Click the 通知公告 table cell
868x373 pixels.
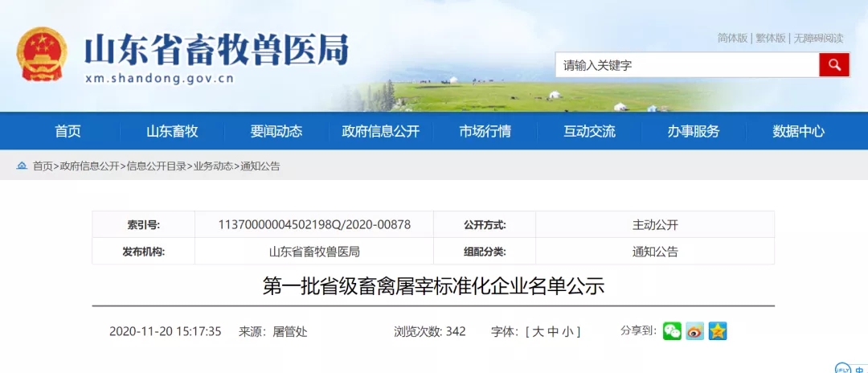pyautogui.click(x=655, y=252)
